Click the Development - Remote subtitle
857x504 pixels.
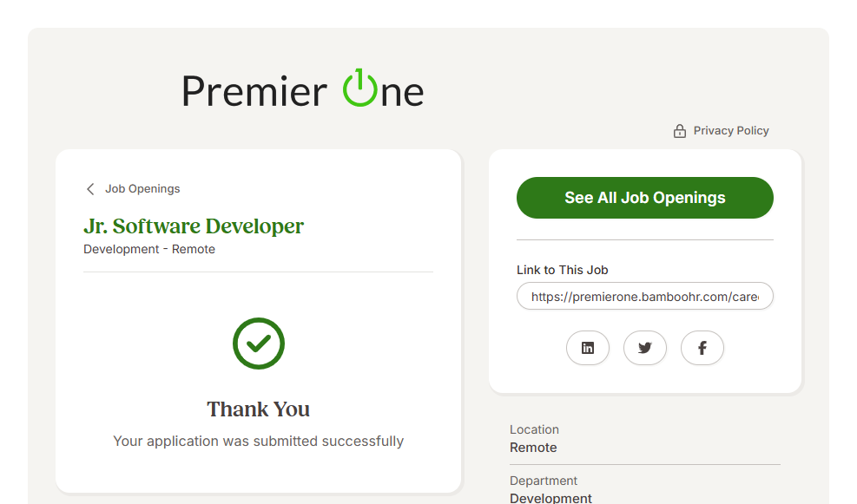tap(149, 250)
